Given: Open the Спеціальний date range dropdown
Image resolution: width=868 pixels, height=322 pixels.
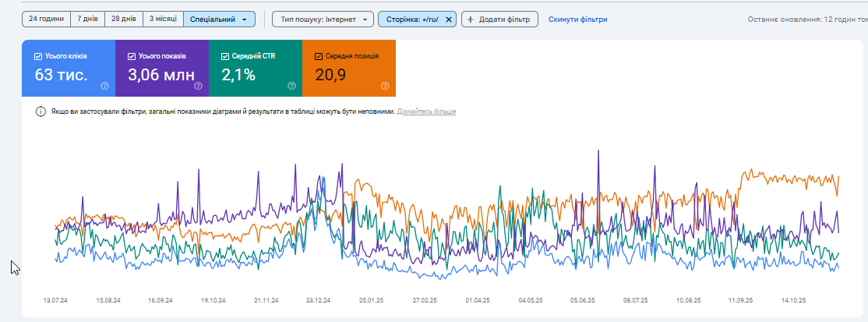Looking at the screenshot, I should 219,19.
